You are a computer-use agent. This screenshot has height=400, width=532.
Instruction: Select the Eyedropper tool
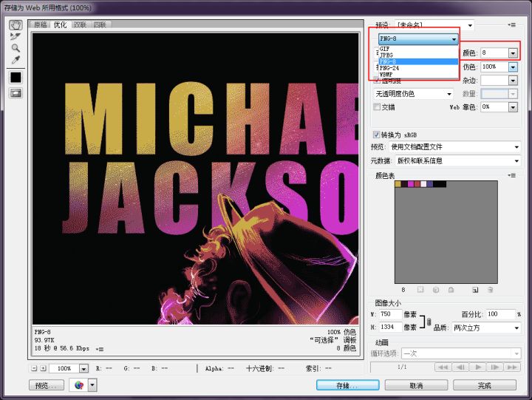click(x=16, y=60)
